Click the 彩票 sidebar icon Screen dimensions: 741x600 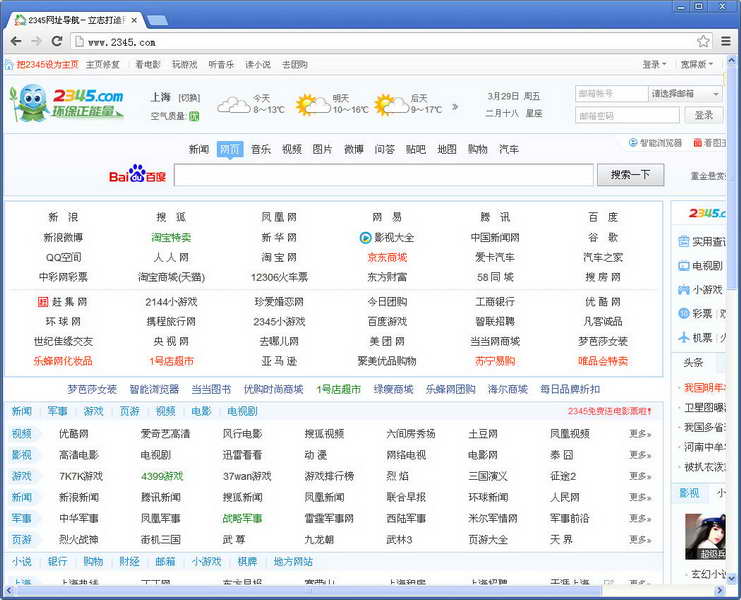tap(683, 313)
